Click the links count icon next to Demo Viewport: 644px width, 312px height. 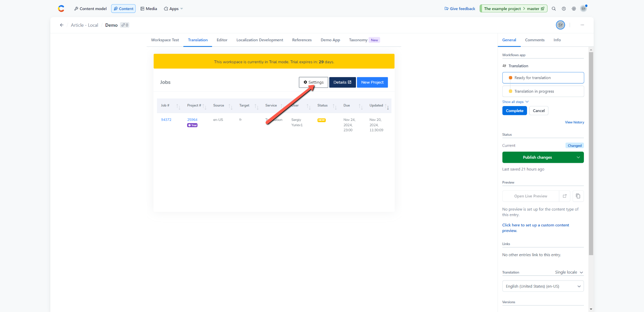[x=125, y=25]
